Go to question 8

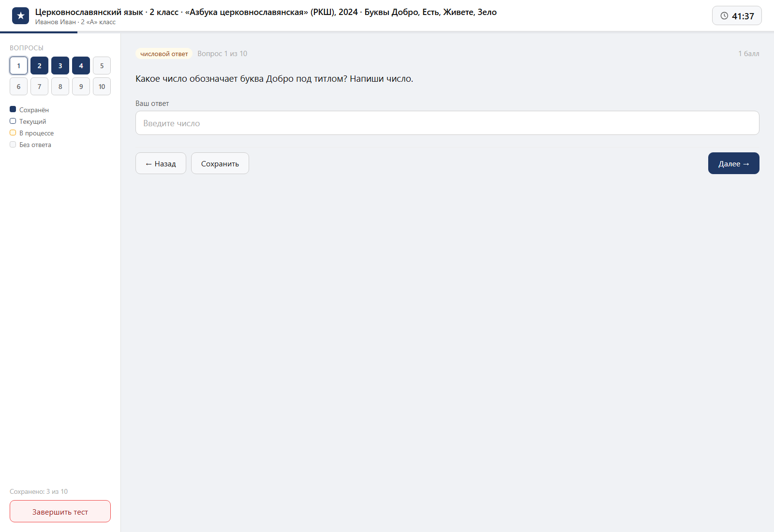tap(60, 87)
